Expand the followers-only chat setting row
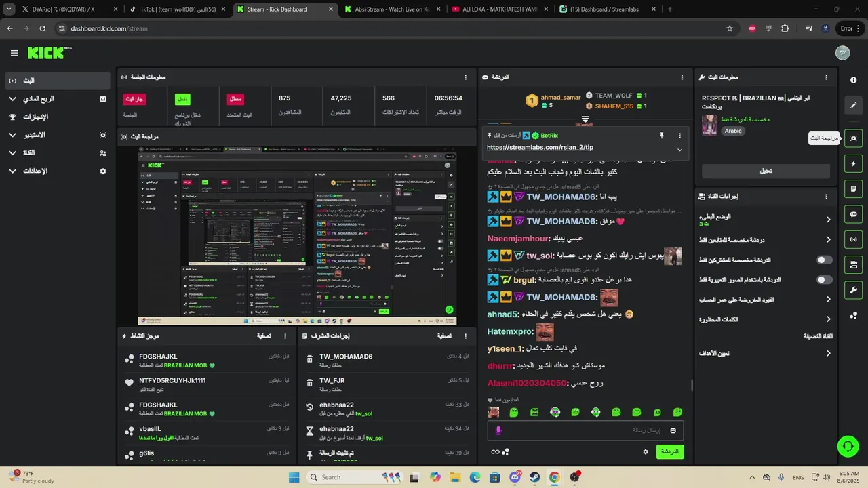 pos(765,240)
